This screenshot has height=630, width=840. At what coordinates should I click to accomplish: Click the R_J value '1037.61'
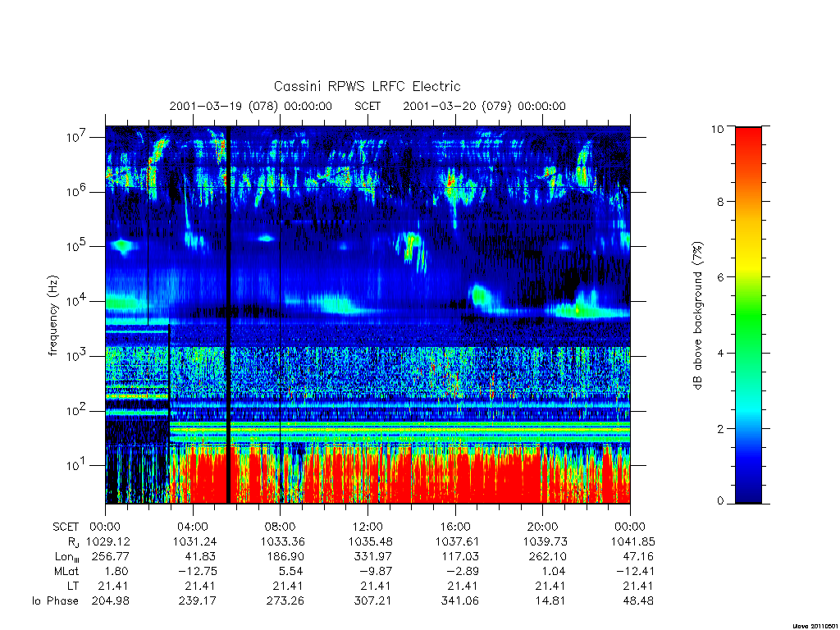(x=458, y=541)
